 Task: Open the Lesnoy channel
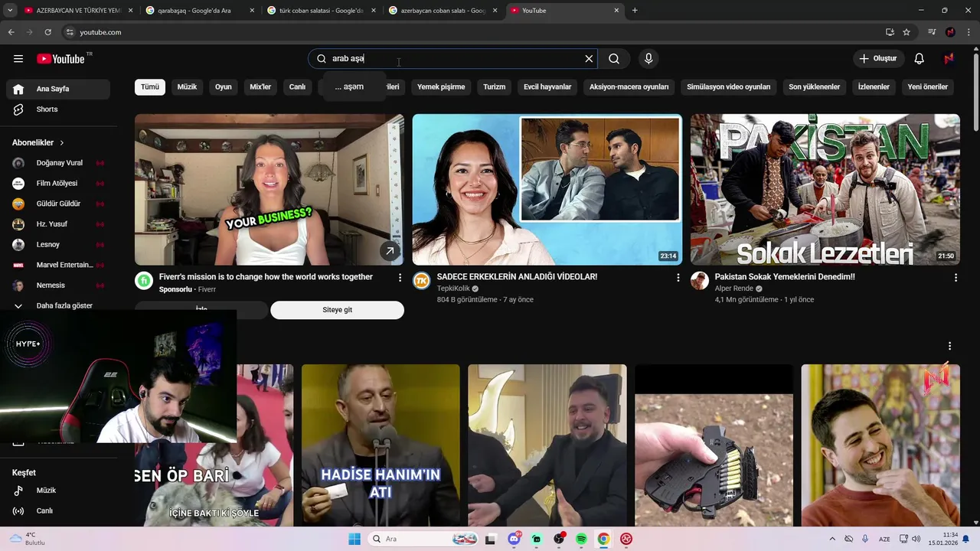[58, 245]
